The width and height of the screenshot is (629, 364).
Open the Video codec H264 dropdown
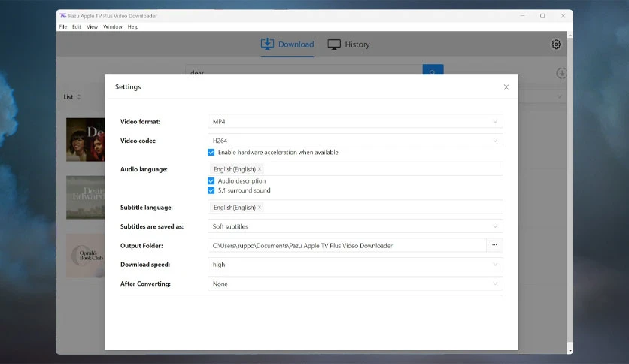click(355, 141)
